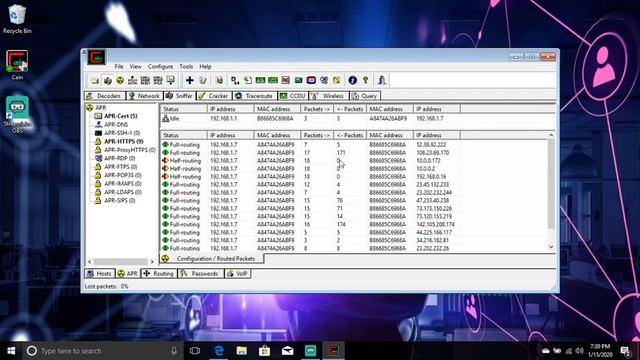Select APR-POP3S (0) in the tree

[x=122, y=175]
